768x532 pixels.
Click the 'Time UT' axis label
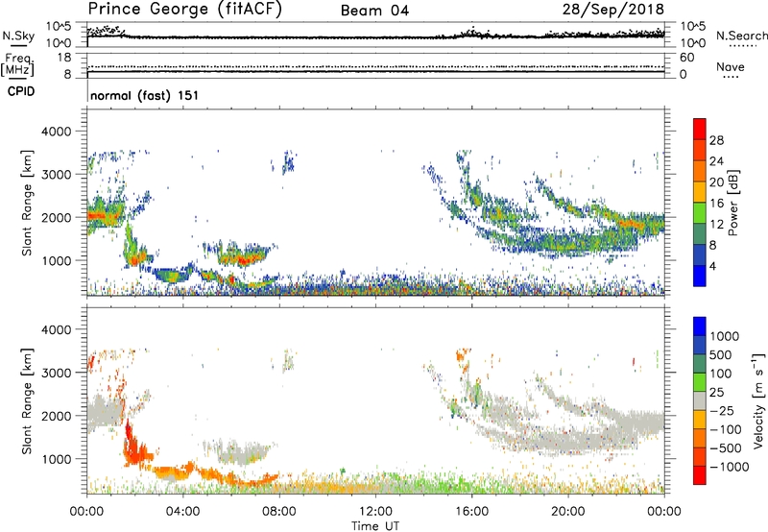pos(375,526)
